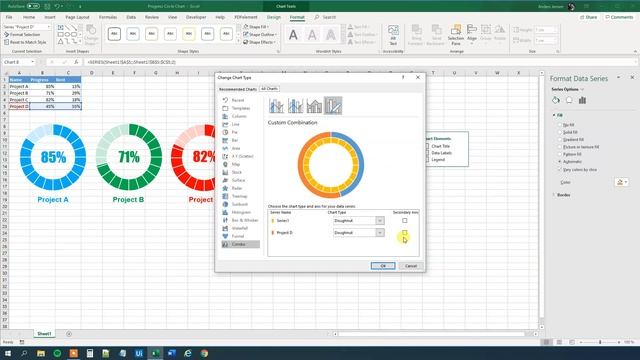640x360 pixels.
Task: Open fill Color picker in pane
Action: point(622,182)
